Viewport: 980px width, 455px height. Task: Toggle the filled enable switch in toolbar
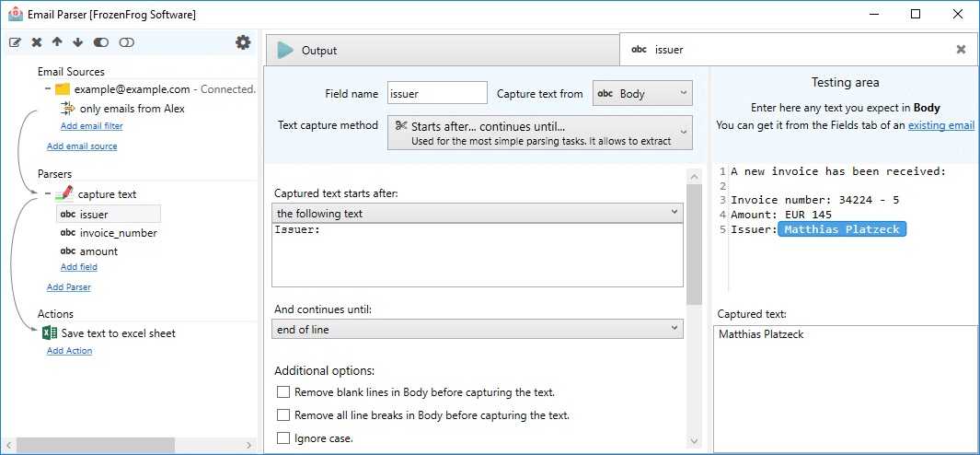pyautogui.click(x=101, y=42)
